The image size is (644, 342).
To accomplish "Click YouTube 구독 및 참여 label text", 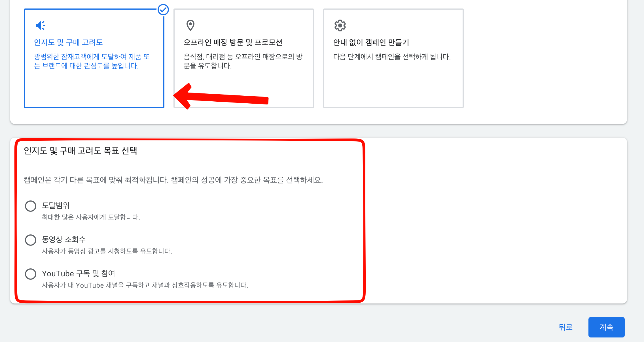I will point(79,273).
